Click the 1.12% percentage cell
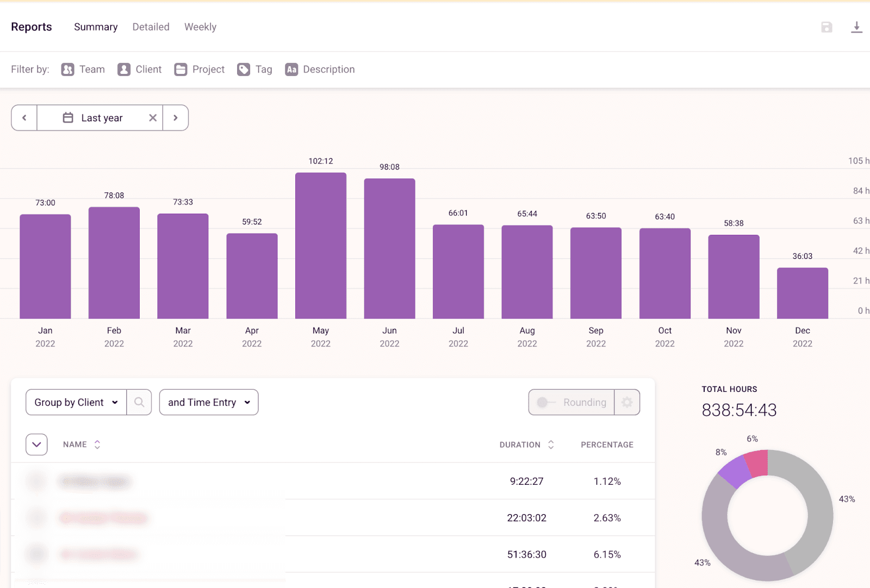Screen dimensions: 870x588 607,481
